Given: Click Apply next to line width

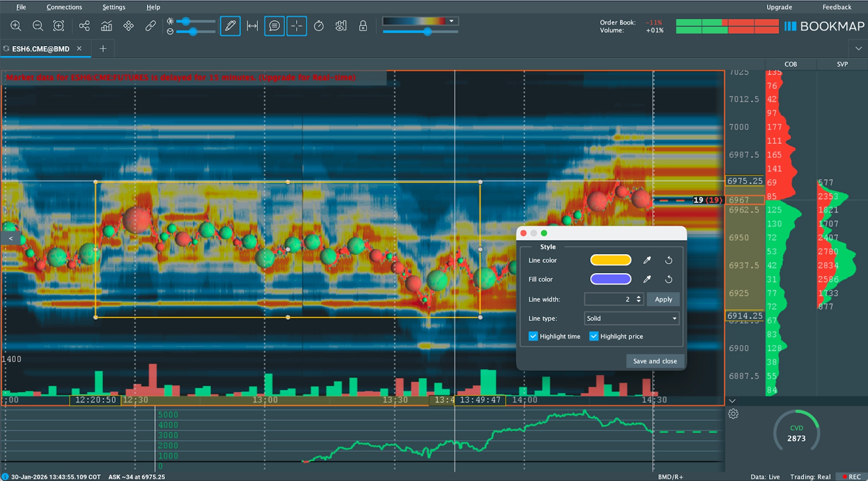Looking at the screenshot, I should pyautogui.click(x=663, y=299).
